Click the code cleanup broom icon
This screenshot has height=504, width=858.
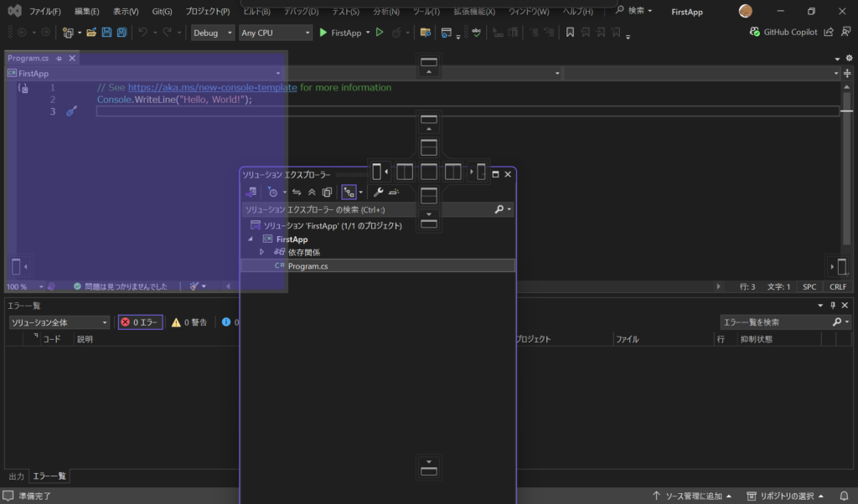(x=194, y=285)
